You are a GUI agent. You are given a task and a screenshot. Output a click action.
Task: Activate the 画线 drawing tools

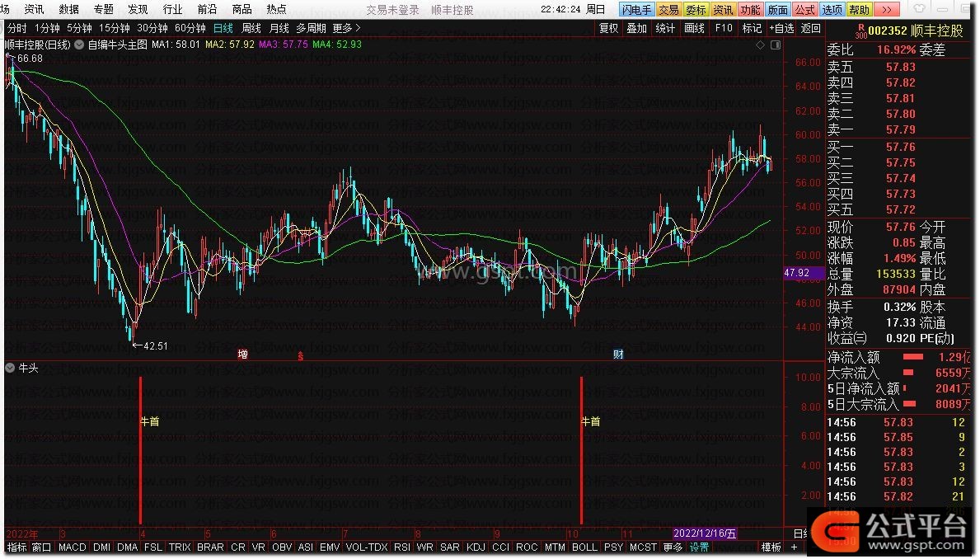point(694,28)
